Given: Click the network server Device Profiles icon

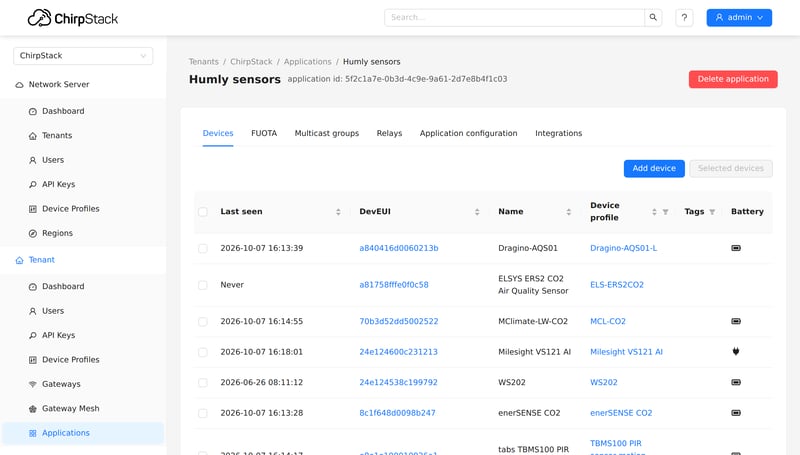Looking at the screenshot, I should (33, 209).
